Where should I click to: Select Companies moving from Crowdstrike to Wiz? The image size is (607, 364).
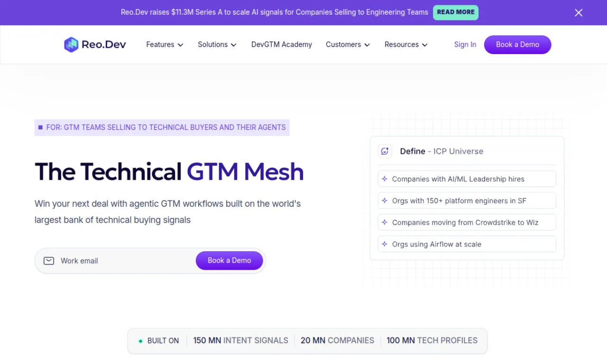[x=467, y=223]
